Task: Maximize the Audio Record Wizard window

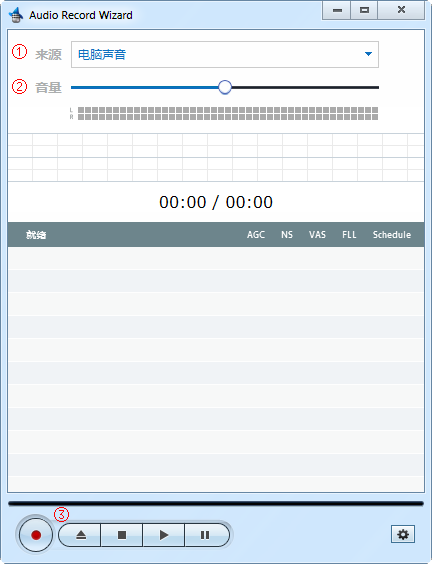Action: 364,10
